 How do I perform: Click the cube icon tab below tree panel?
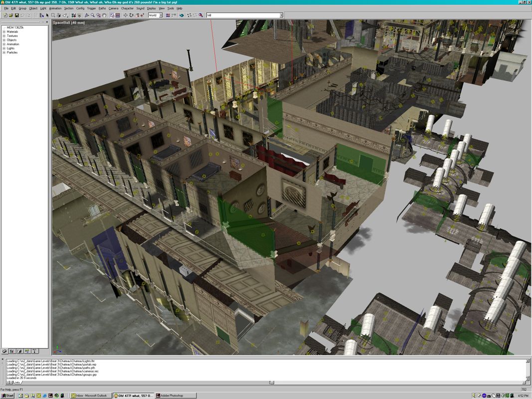point(19,351)
